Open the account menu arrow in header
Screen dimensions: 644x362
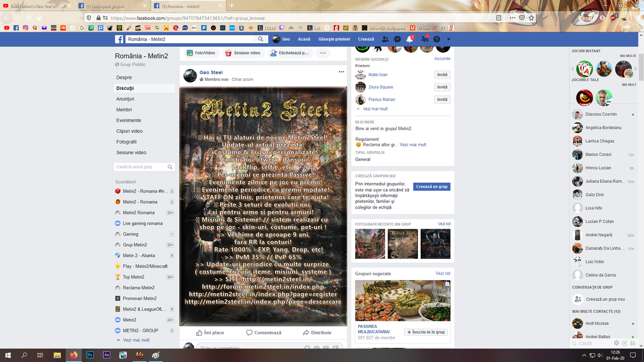coord(449,39)
